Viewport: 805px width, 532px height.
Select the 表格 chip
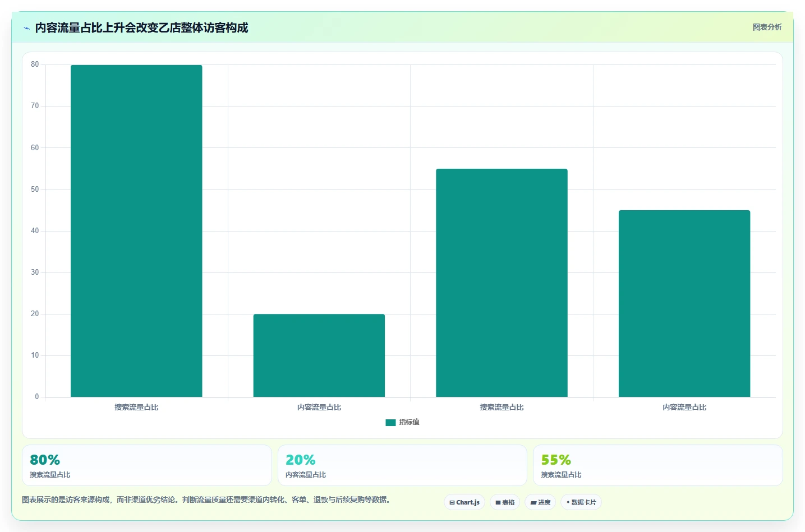(505, 502)
